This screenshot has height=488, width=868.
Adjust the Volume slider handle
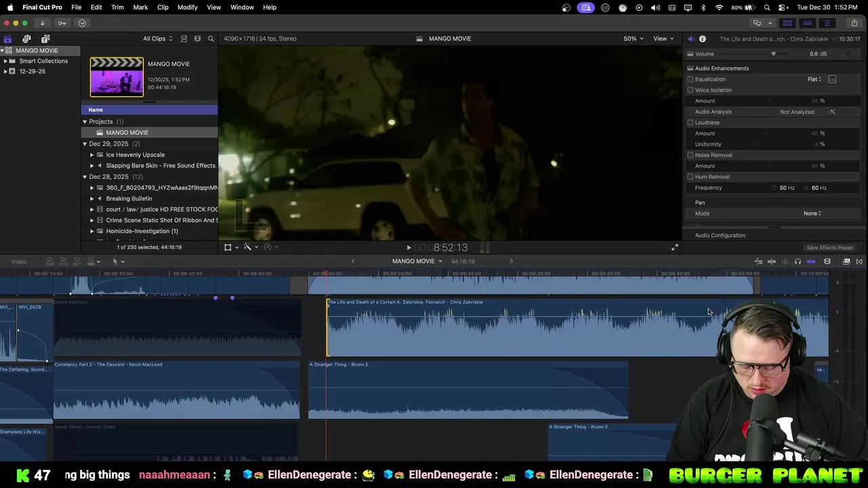point(773,54)
